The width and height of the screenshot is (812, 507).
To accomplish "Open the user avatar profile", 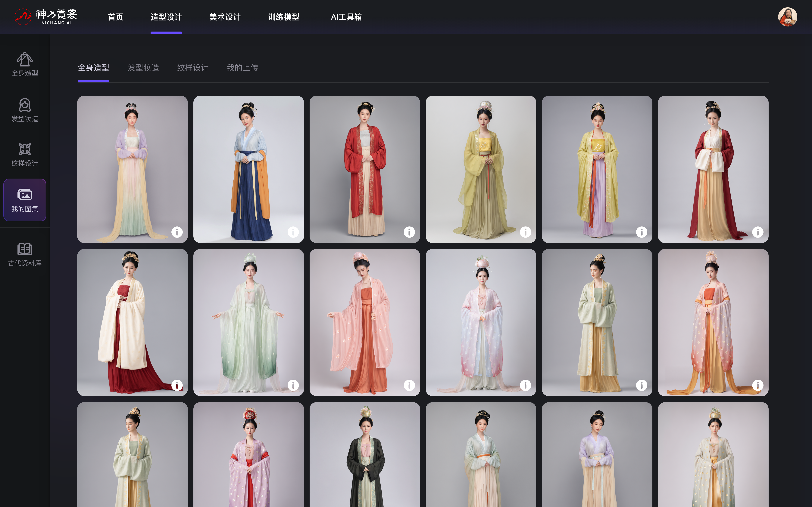I will (x=787, y=17).
